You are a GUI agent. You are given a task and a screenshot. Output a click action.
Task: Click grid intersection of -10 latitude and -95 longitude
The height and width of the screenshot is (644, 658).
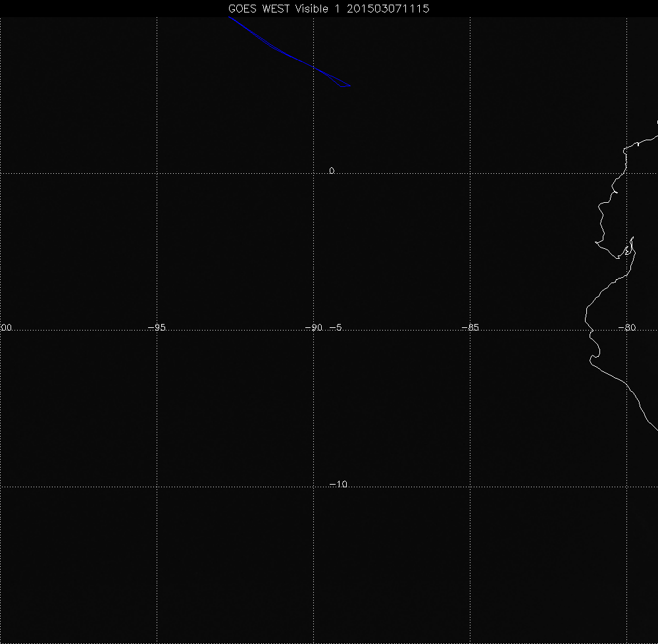click(157, 487)
